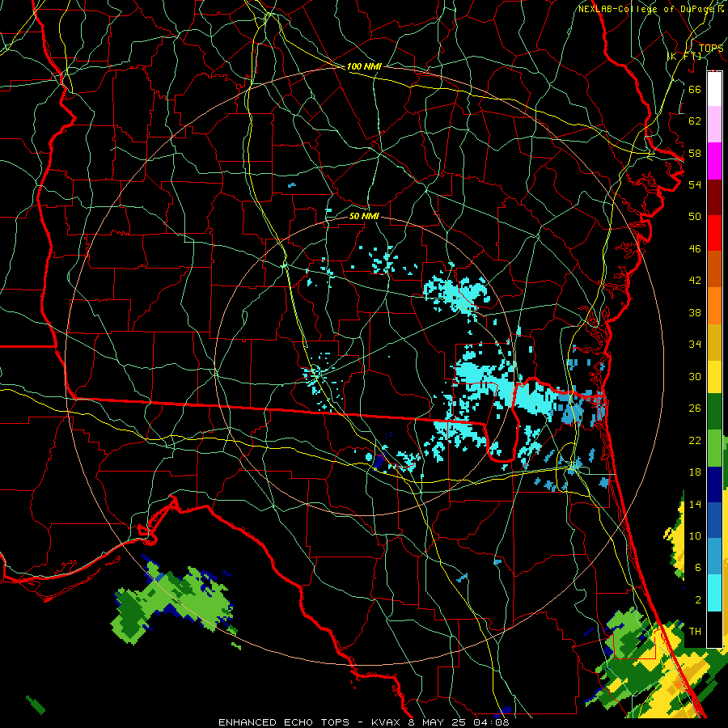The height and width of the screenshot is (728, 728).
Task: Click the white top swatch in the legend
Action: point(714,89)
